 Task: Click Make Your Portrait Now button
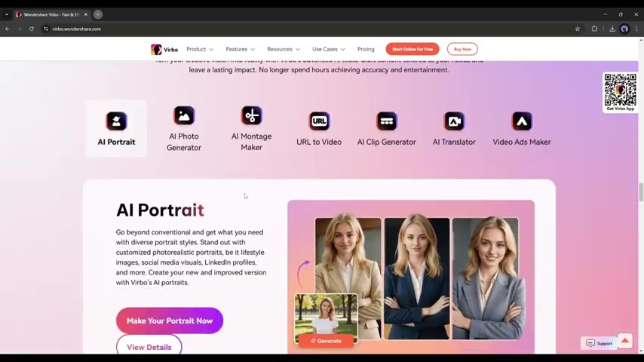(x=170, y=321)
